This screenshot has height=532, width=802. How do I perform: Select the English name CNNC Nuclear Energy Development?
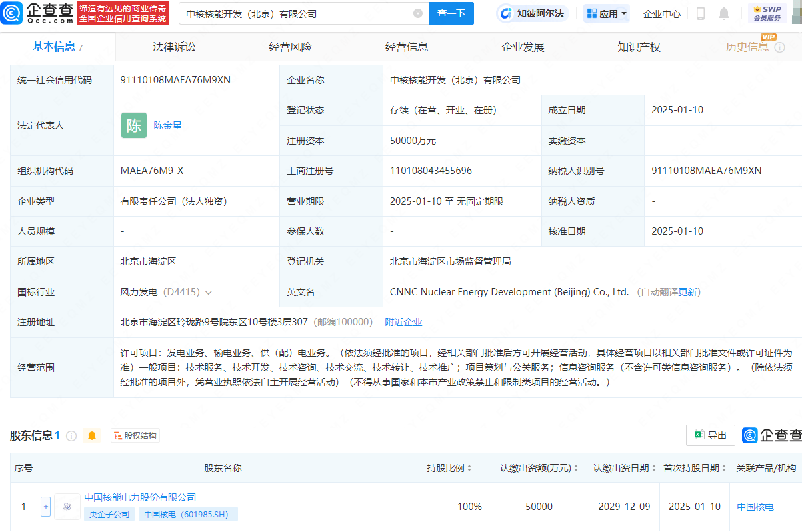tap(509, 293)
